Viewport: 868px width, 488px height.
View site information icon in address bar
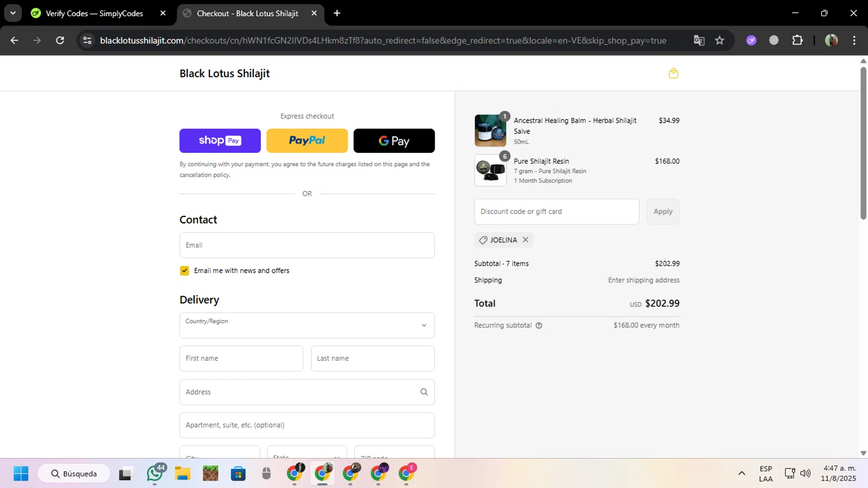(87, 41)
